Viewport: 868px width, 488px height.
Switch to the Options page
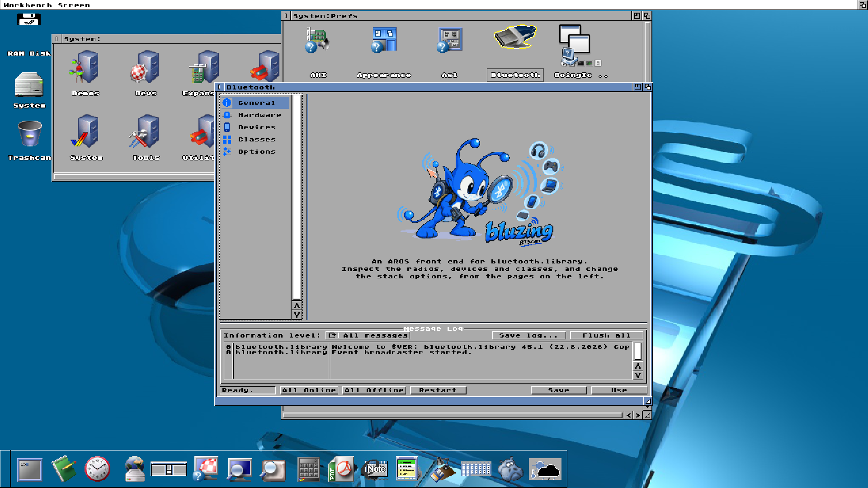click(256, 152)
